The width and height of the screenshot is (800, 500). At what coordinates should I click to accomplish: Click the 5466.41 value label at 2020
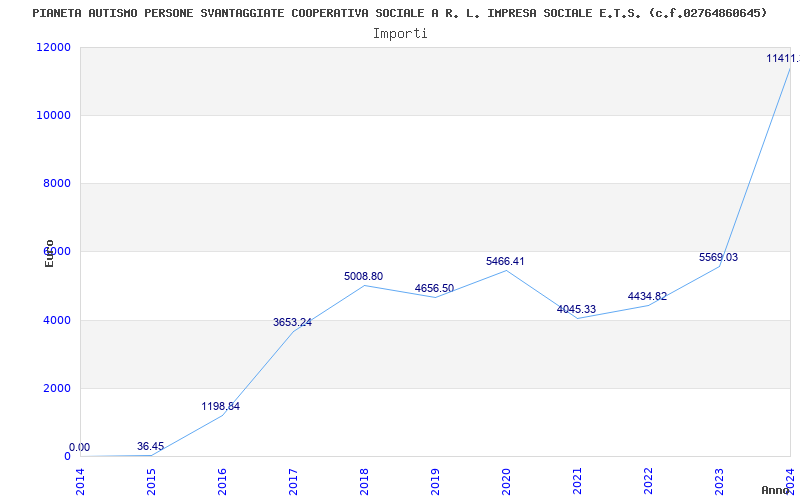(x=505, y=262)
